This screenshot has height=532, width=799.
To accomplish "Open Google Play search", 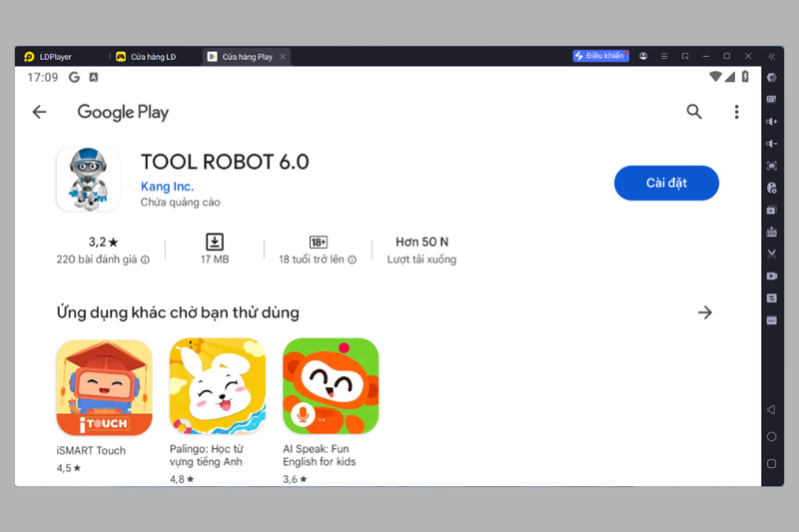I will pos(694,112).
